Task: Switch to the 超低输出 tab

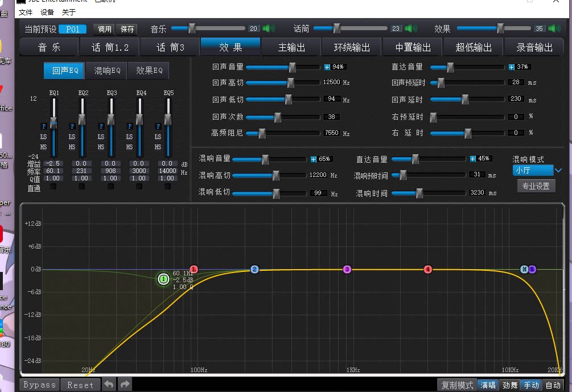Action: (x=474, y=47)
